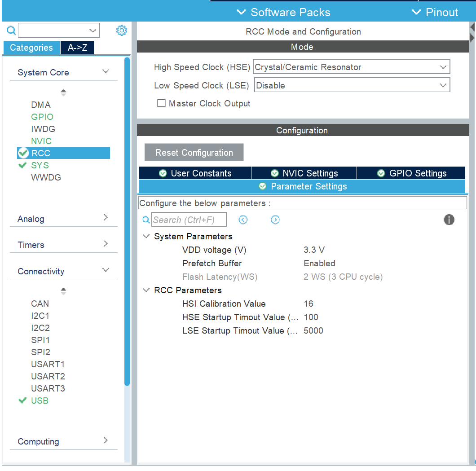
Task: Open the Low Speed Clock (LSE) dropdown
Action: point(352,85)
